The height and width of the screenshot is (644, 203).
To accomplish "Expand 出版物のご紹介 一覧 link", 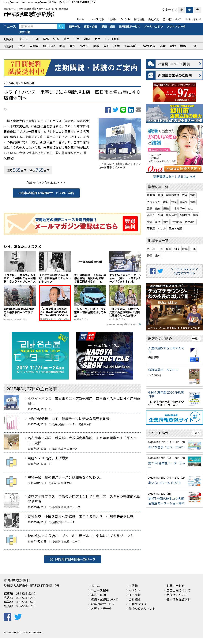I will (196, 338).
